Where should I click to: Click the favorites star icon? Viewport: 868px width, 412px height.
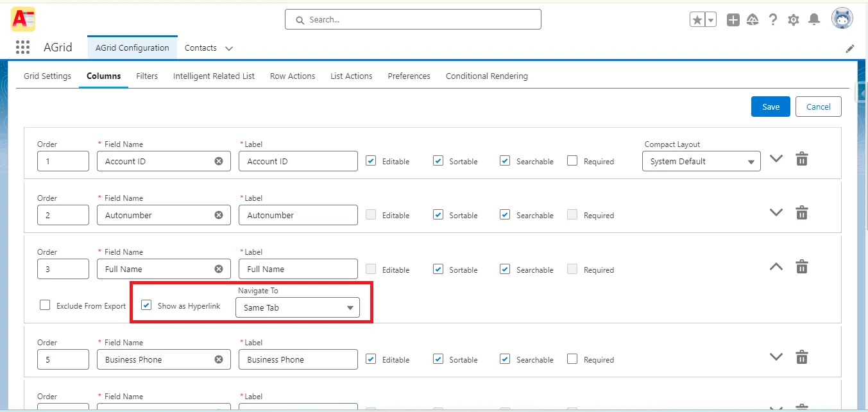(697, 19)
